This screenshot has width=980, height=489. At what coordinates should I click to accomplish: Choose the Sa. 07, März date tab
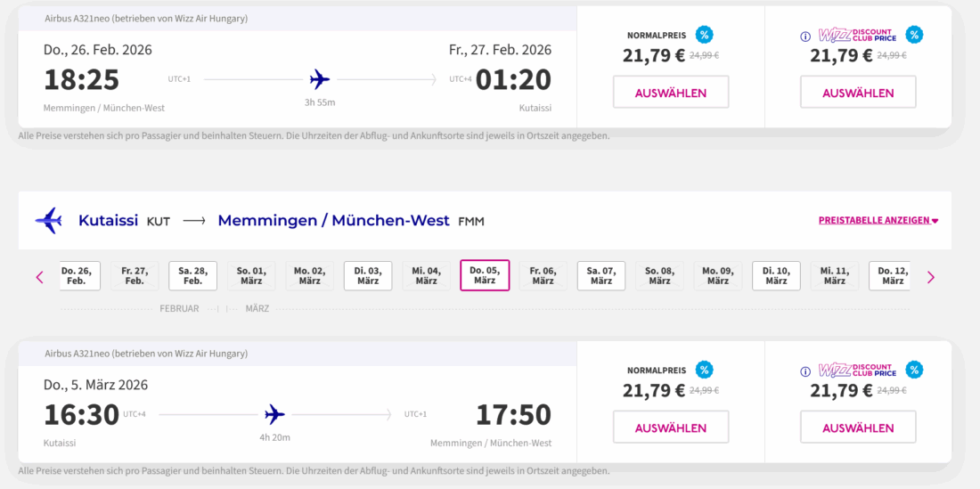point(601,275)
